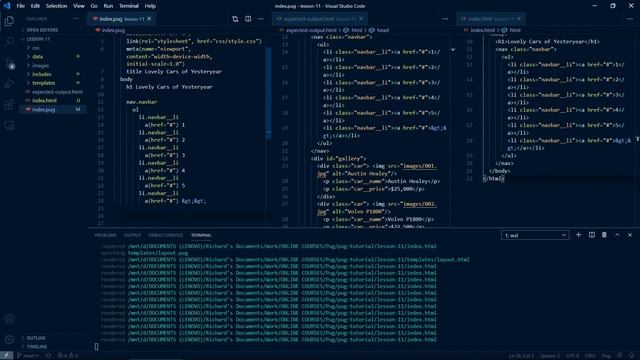
Task: Click the Spaces indentation setting in the status bar
Action: tap(550, 356)
